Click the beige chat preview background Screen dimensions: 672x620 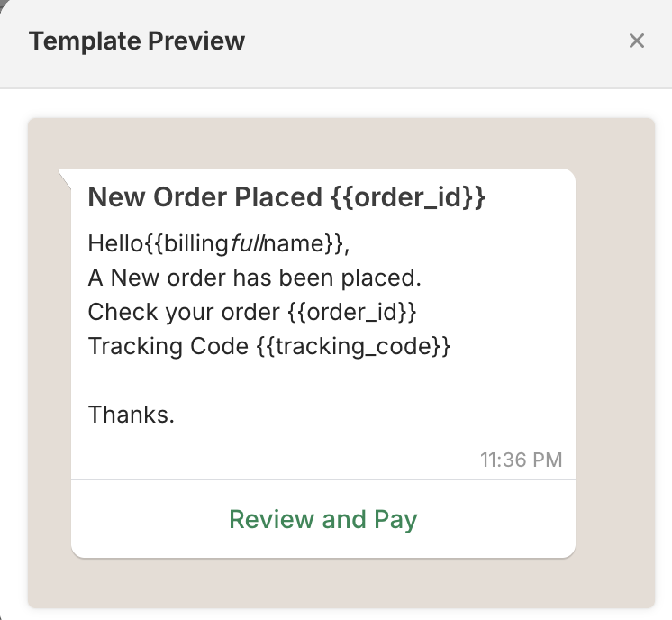[x=615, y=363]
